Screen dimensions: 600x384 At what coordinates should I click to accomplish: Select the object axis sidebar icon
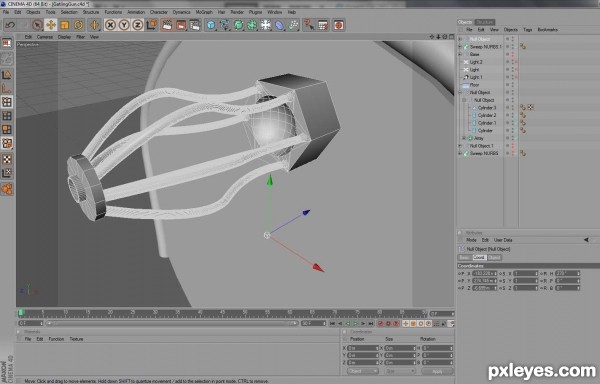click(x=7, y=88)
